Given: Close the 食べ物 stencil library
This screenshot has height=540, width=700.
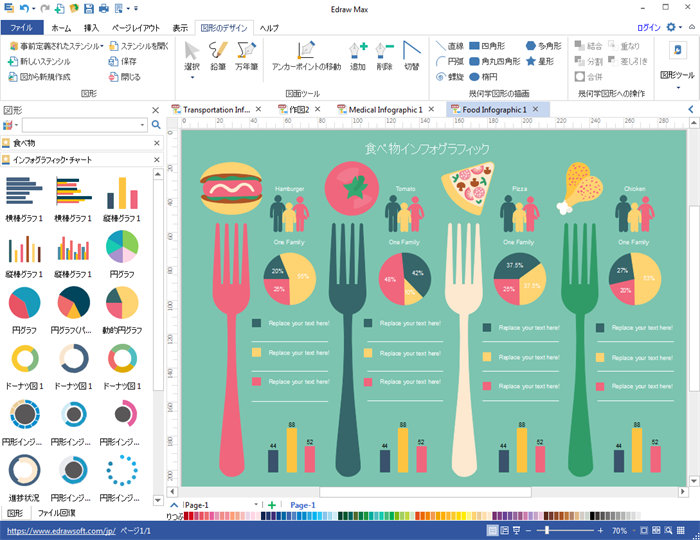Looking at the screenshot, I should pos(157,143).
